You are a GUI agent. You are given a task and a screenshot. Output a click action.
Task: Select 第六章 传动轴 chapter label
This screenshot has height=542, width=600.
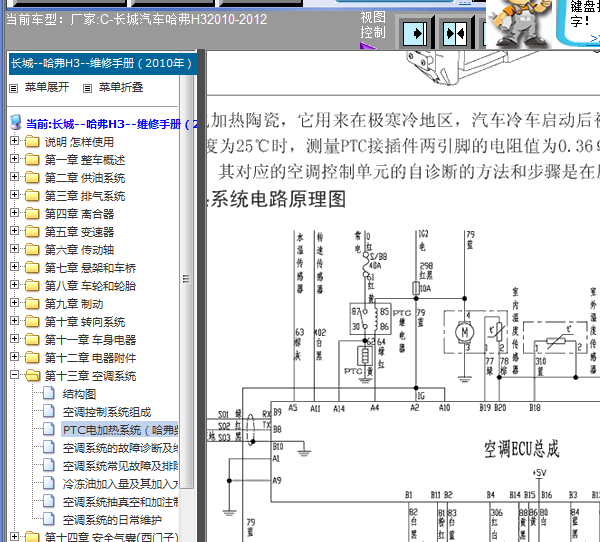(x=79, y=250)
